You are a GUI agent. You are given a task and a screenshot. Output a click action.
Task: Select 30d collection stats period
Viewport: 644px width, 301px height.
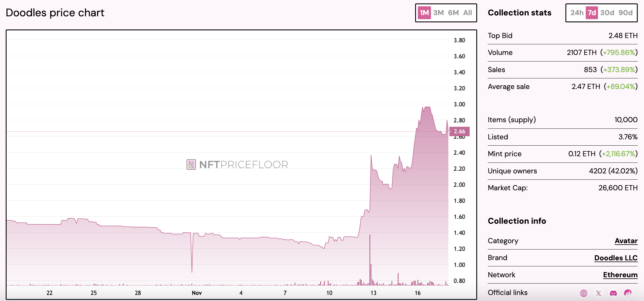point(607,13)
